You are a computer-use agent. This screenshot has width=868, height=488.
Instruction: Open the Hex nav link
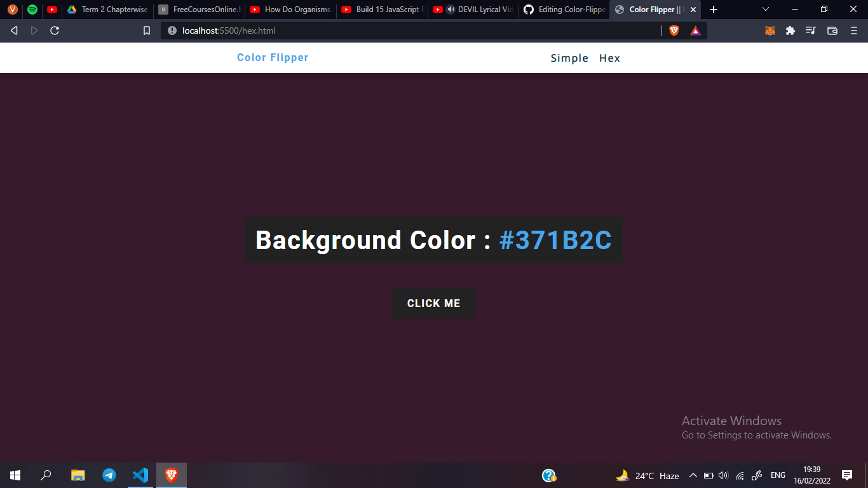[609, 58]
